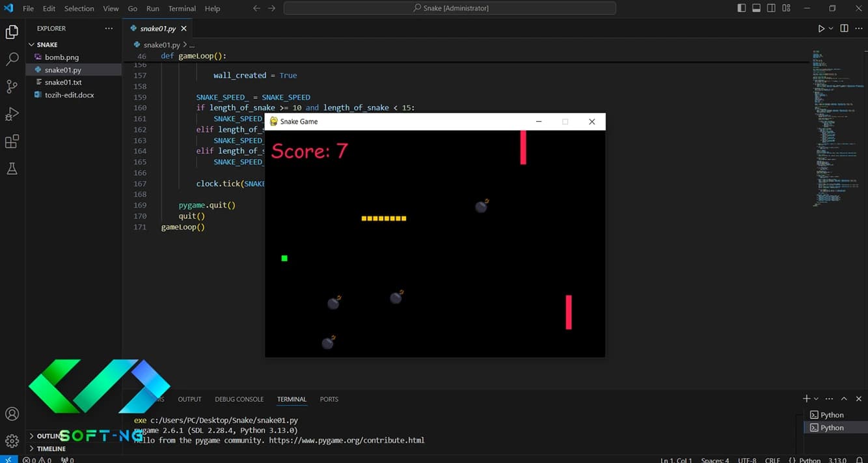Open the Terminal menu
This screenshot has height=463, width=868.
pyautogui.click(x=182, y=8)
